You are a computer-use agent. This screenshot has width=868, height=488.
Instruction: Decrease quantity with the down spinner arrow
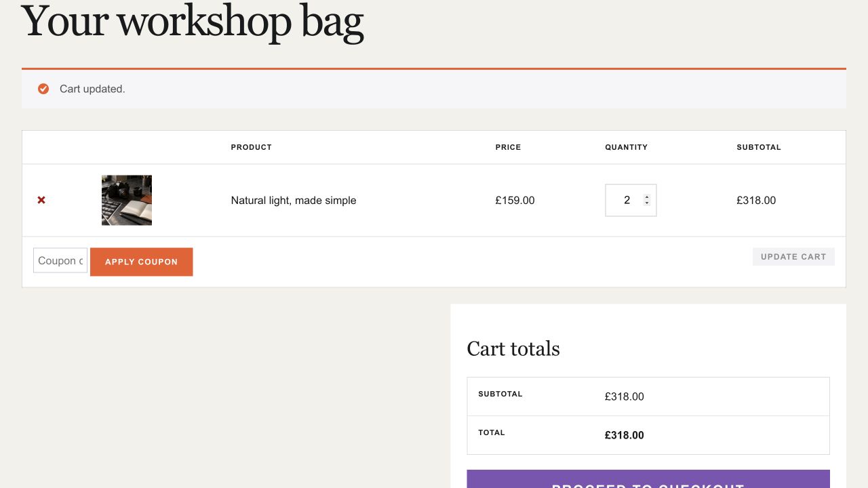(x=647, y=203)
